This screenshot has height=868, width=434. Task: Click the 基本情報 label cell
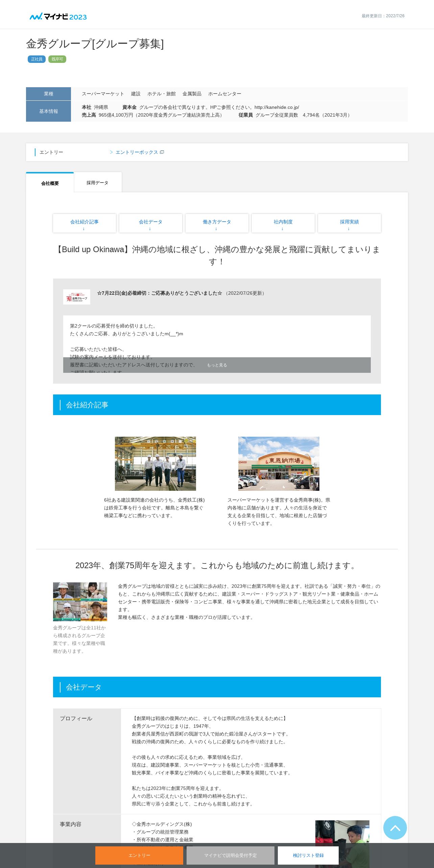tap(48, 111)
